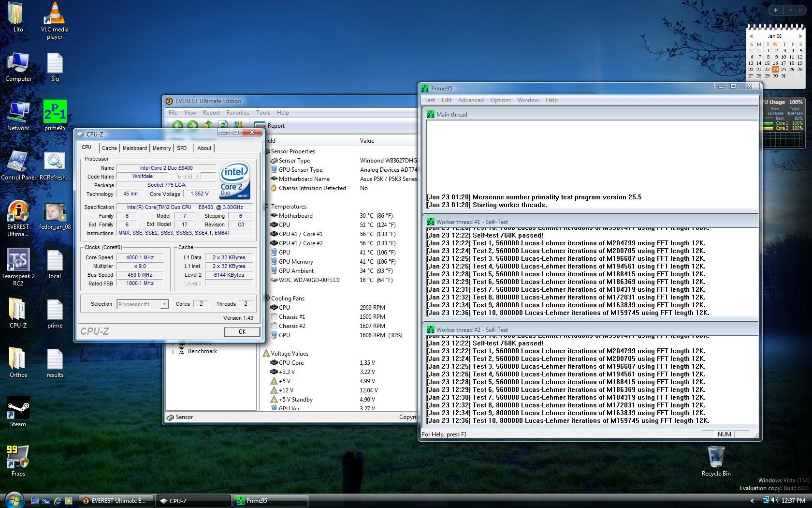Screen dimensions: 812x508
Task: Click the Windows Start orb
Action: coord(14,499)
